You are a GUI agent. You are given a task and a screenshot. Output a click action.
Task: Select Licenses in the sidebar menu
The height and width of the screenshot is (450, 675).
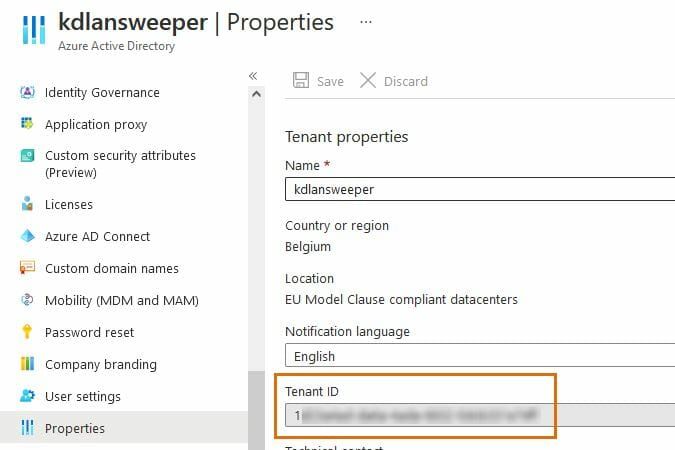coord(69,204)
